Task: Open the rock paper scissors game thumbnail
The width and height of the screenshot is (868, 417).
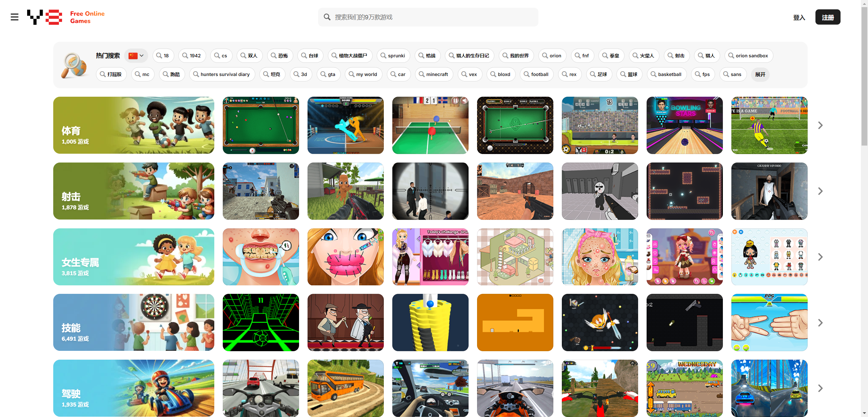Action: 769,322
